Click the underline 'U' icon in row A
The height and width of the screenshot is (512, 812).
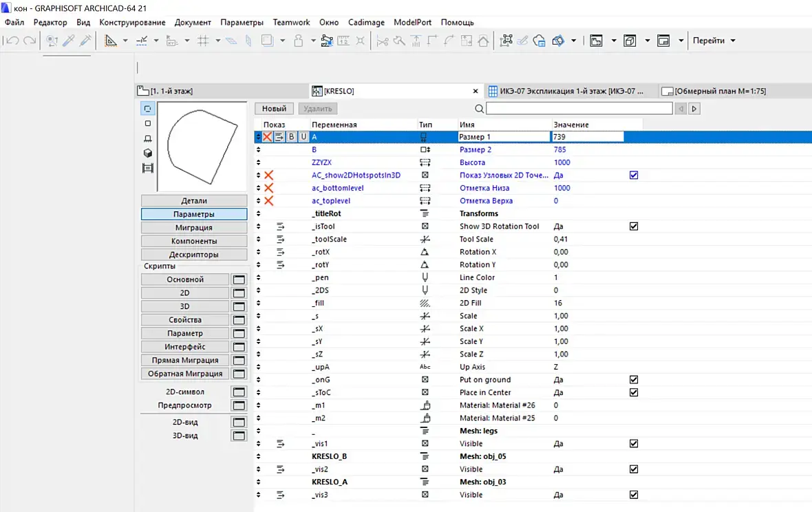pyautogui.click(x=303, y=137)
